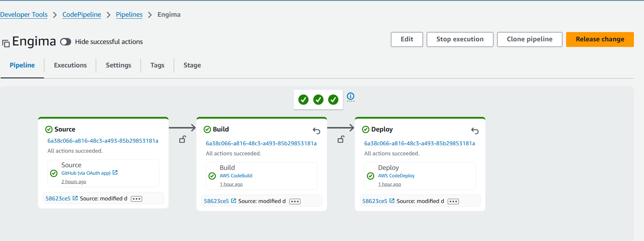Click the '1 hour ago' timestamp in Deploy
The height and width of the screenshot is (241, 644).
point(389,184)
